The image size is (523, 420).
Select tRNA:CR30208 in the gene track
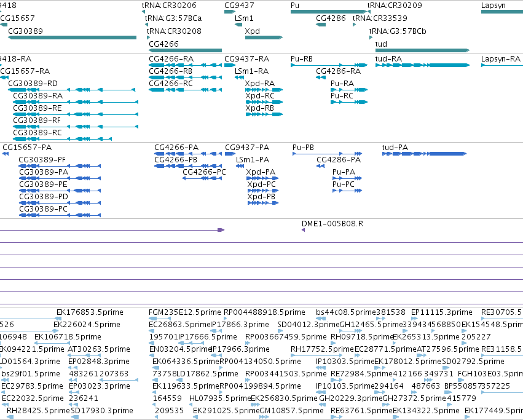tap(174, 31)
